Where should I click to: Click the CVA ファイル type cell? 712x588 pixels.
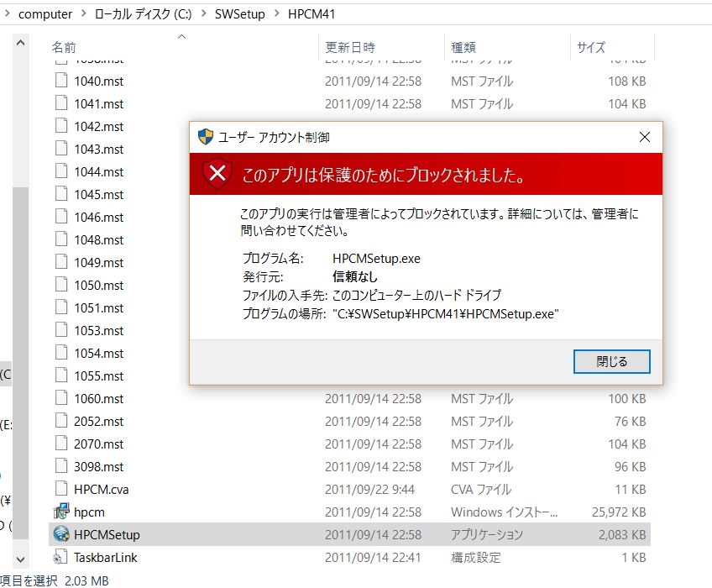481,490
